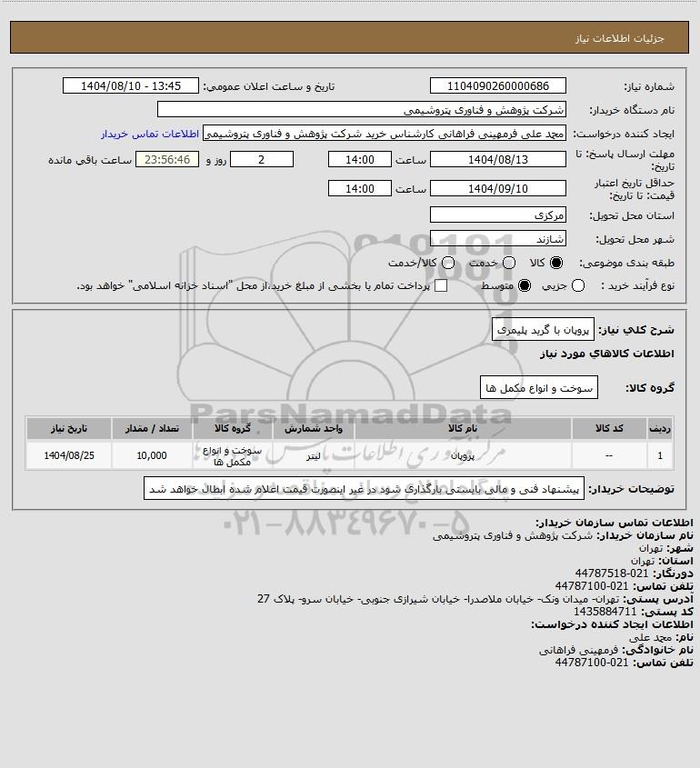This screenshot has height=768, width=700.
Task: Click the ردیف column header
Action: point(660,429)
